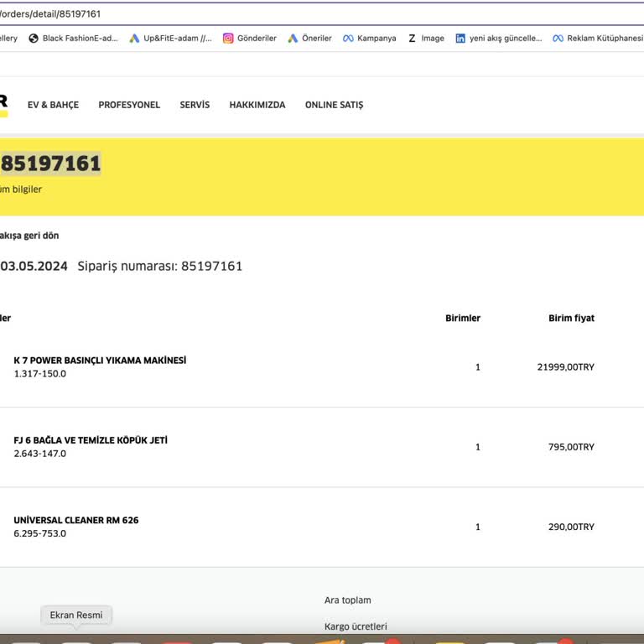Open the Black FashionE-ad bookmark globe icon
Viewport: 644px width, 644px height.
(x=34, y=39)
